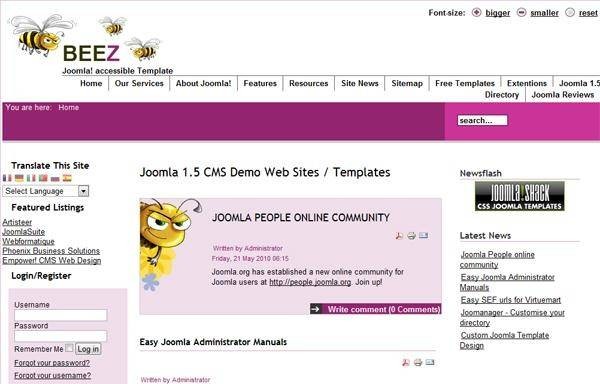
Task: Click the Write comment (0 Comments) button
Action: click(376, 309)
